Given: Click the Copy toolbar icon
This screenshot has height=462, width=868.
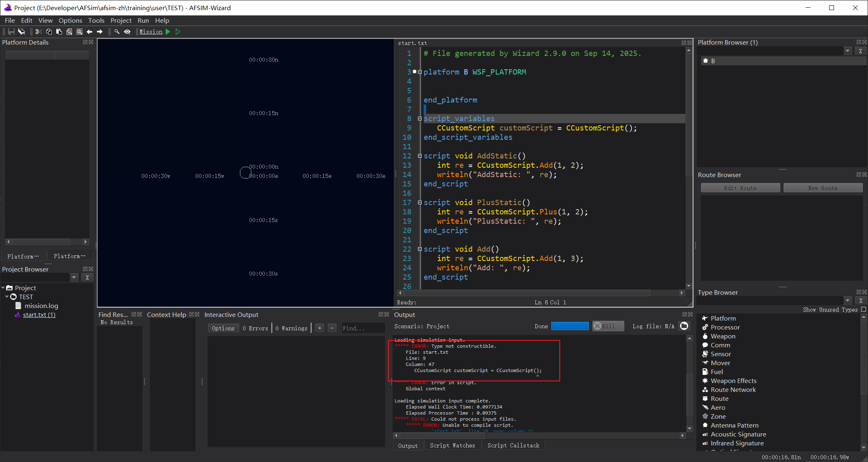Looking at the screenshot, I should coord(49,32).
